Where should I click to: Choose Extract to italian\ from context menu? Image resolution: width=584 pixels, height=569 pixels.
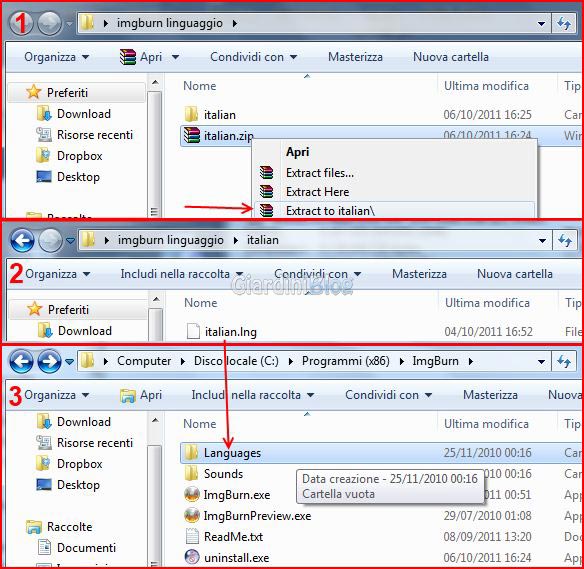[330, 211]
